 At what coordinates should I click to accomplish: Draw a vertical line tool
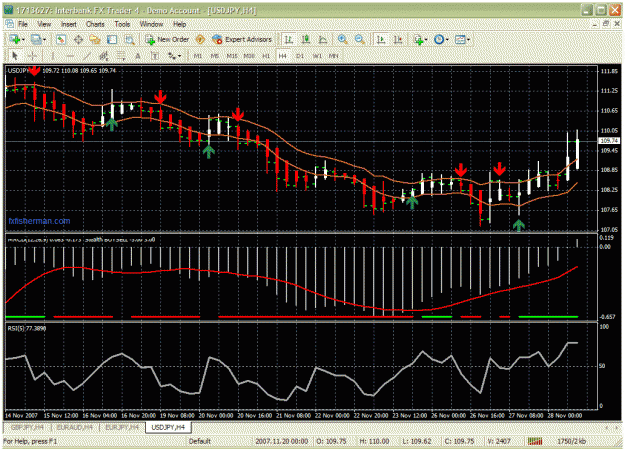pyautogui.click(x=52, y=56)
